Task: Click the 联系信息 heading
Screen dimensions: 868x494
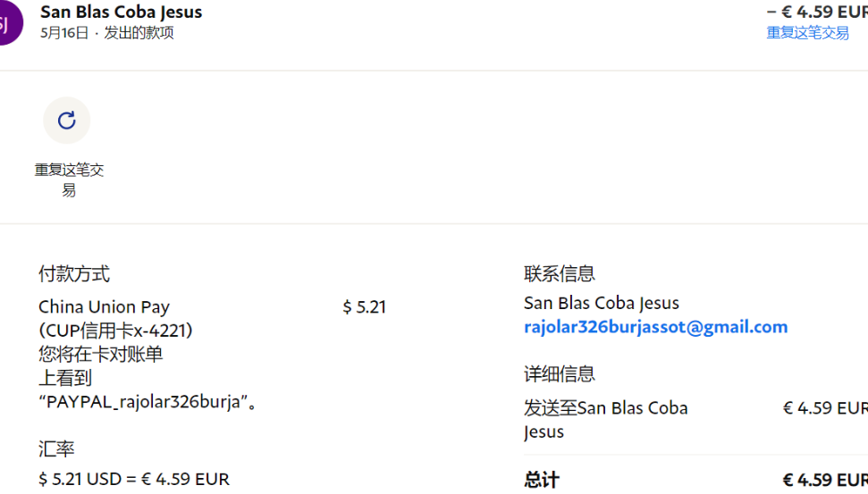Action: coord(560,274)
